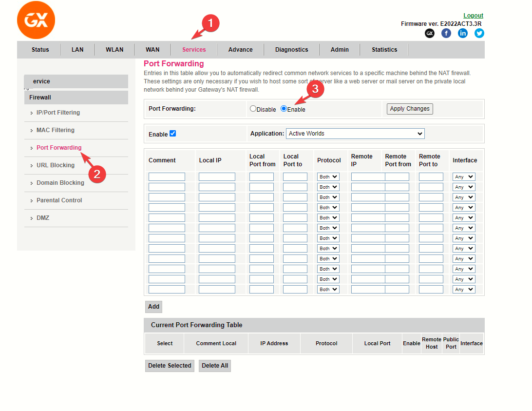Screen dimensions: 532x411
Task: Switch to the WLAN tab
Action: pos(114,50)
